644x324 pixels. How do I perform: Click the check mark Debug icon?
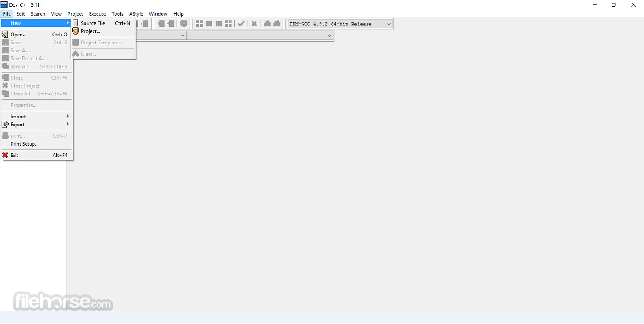click(x=241, y=24)
